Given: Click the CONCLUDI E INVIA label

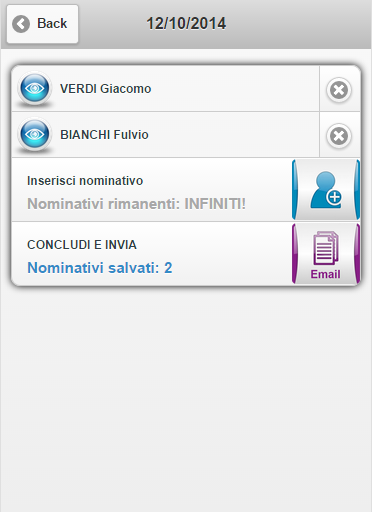Looking at the screenshot, I should (82, 245).
